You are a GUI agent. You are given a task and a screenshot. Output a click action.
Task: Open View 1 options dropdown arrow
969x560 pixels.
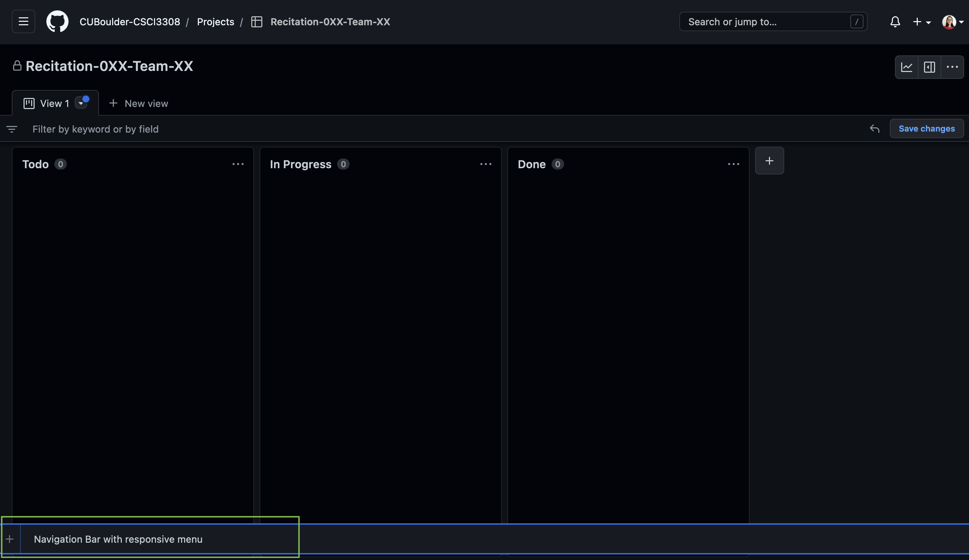coord(81,103)
